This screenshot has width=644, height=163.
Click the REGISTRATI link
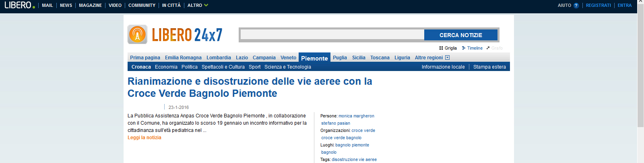tap(598, 6)
